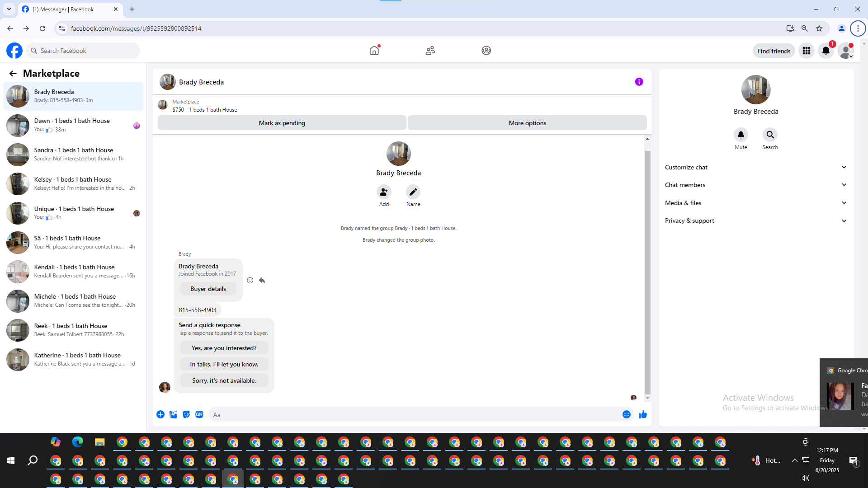This screenshot has height=488, width=868.
Task: Open the sticker chooser icon
Action: 186,414
